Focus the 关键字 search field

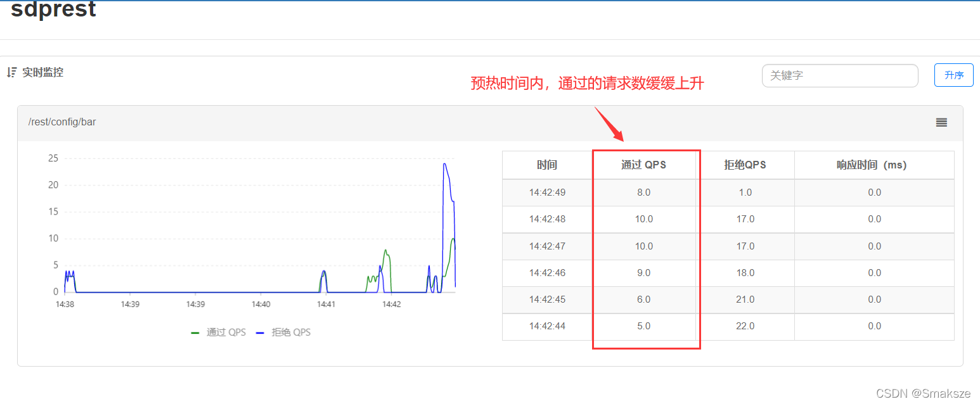(840, 75)
